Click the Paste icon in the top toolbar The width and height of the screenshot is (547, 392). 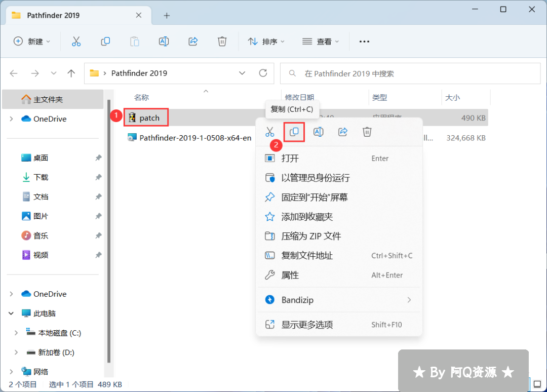pyautogui.click(x=134, y=42)
